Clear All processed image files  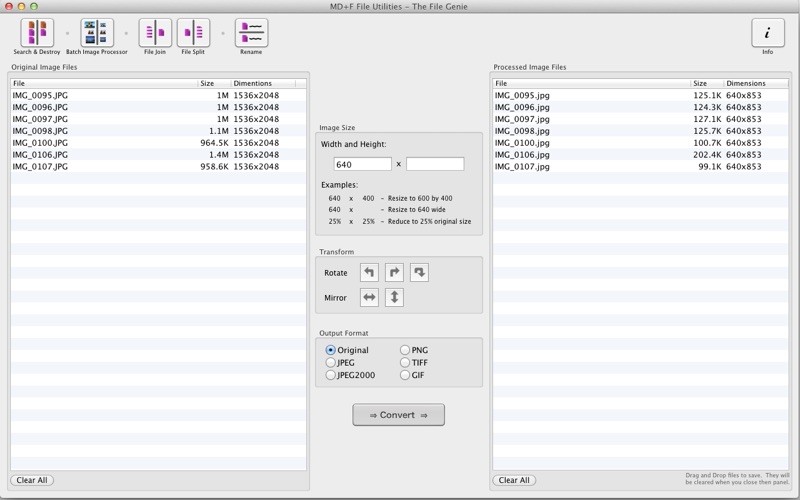(514, 480)
